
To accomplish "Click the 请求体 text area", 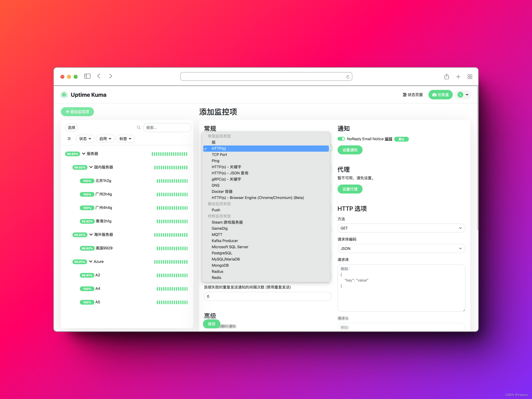I will pos(401,288).
